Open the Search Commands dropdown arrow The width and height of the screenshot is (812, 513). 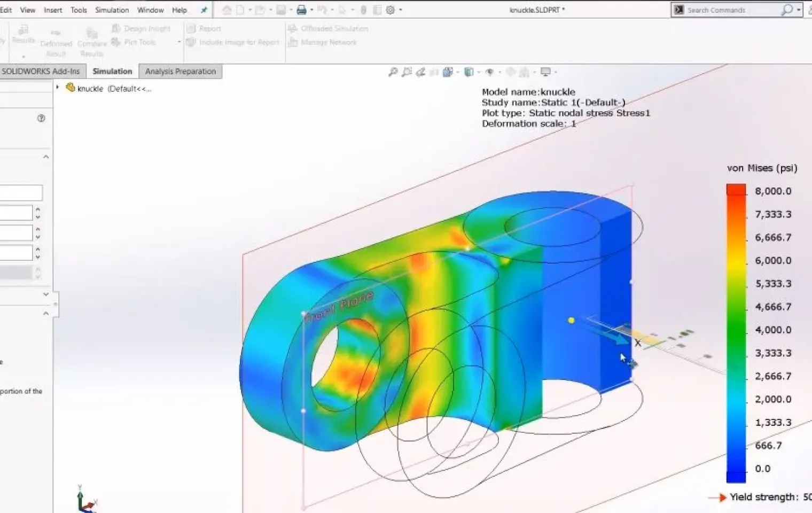(799, 10)
